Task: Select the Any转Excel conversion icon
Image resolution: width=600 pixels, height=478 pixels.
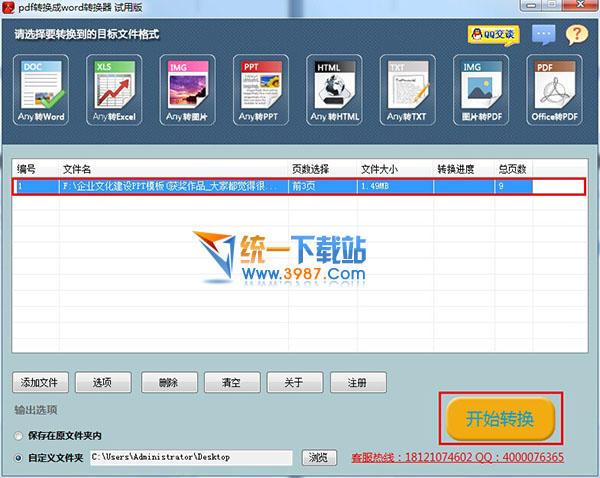Action: pos(113,88)
